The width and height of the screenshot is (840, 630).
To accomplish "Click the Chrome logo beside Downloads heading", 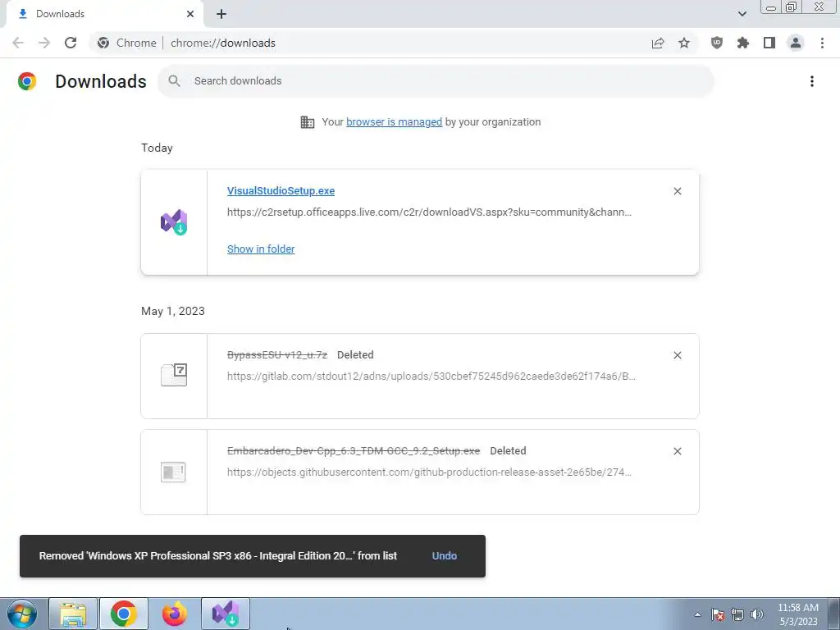I will pos(27,81).
